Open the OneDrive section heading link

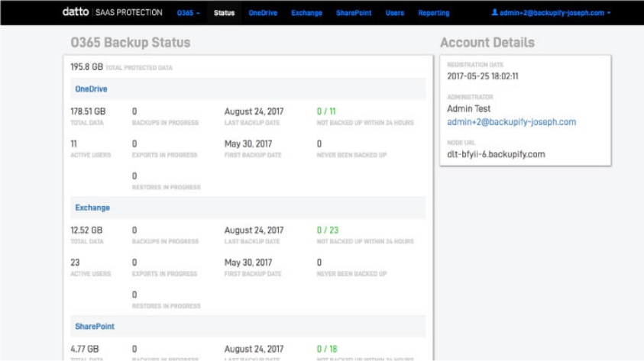pos(91,89)
